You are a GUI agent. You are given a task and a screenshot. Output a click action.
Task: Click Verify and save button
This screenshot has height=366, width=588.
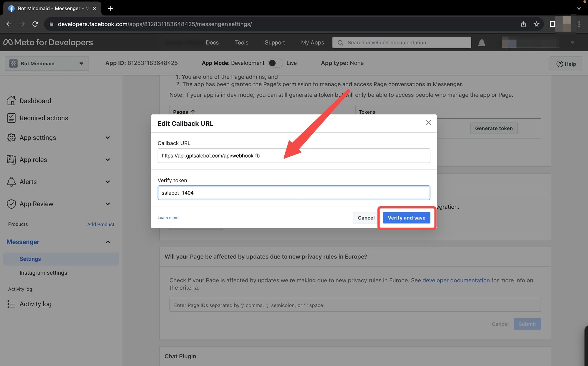coord(407,218)
